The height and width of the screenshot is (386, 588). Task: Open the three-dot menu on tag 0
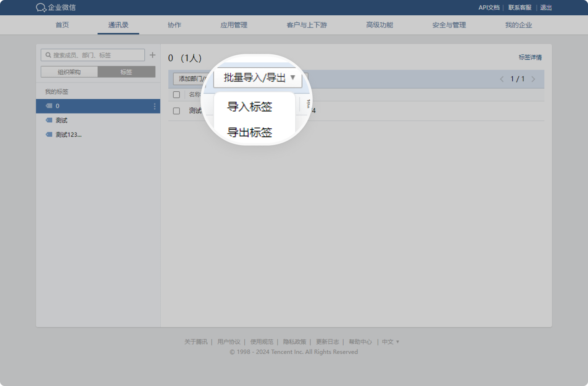(155, 106)
